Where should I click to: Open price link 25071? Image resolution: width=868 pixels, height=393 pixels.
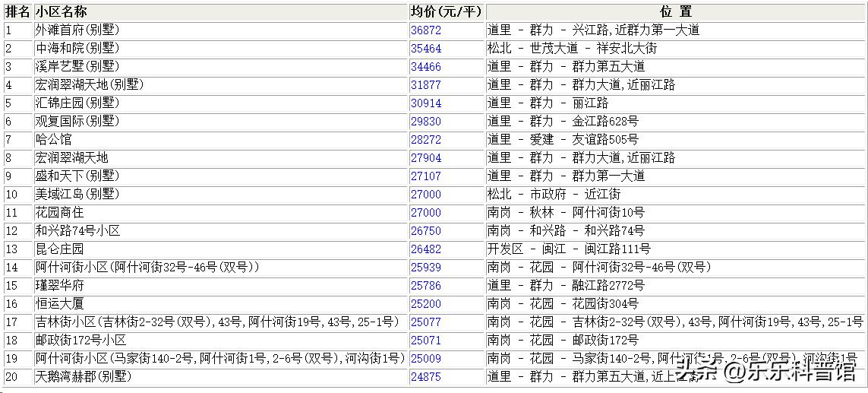coord(426,341)
